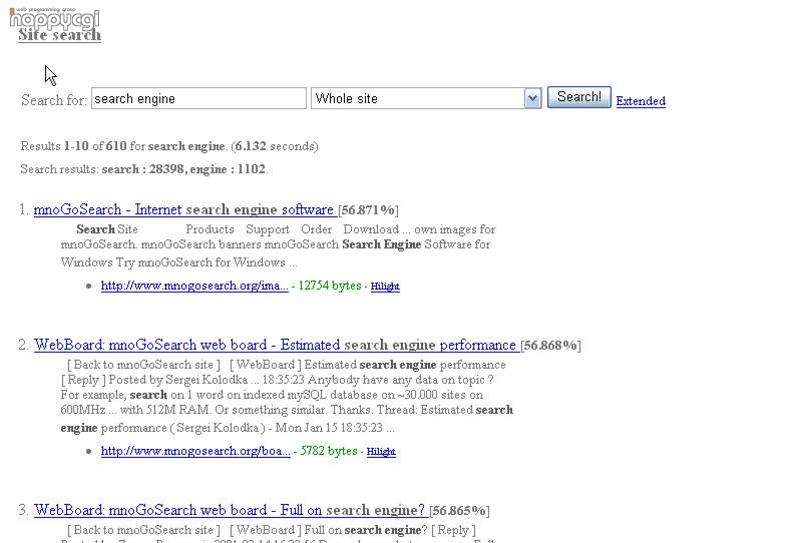800x543 pixels.
Task: Click the Results 1-10 of 610 text
Action: [73, 146]
